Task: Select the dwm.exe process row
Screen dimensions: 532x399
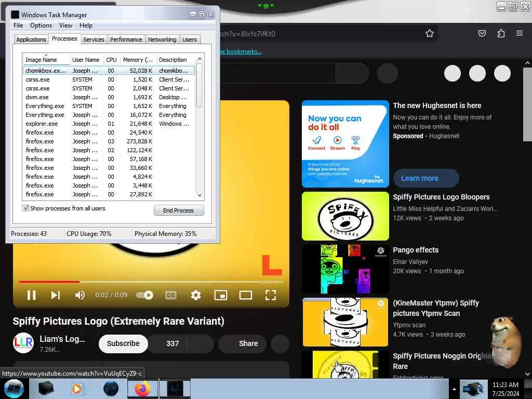Action: click(109, 97)
